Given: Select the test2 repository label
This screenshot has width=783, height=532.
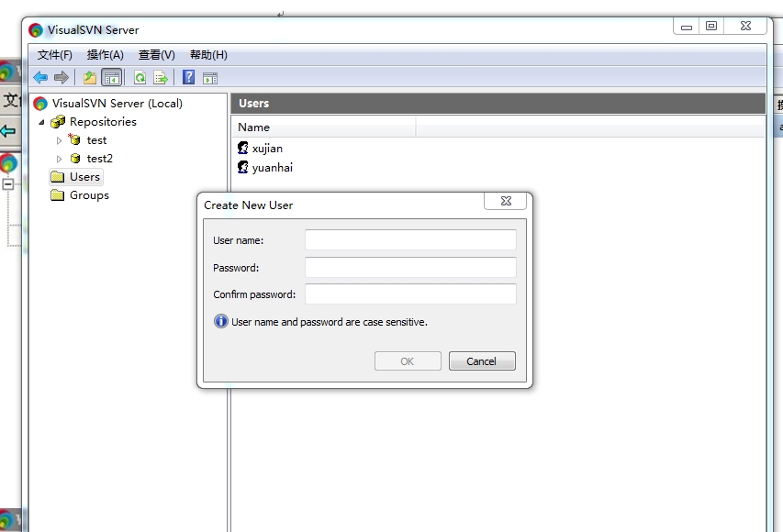Looking at the screenshot, I should 100,159.
